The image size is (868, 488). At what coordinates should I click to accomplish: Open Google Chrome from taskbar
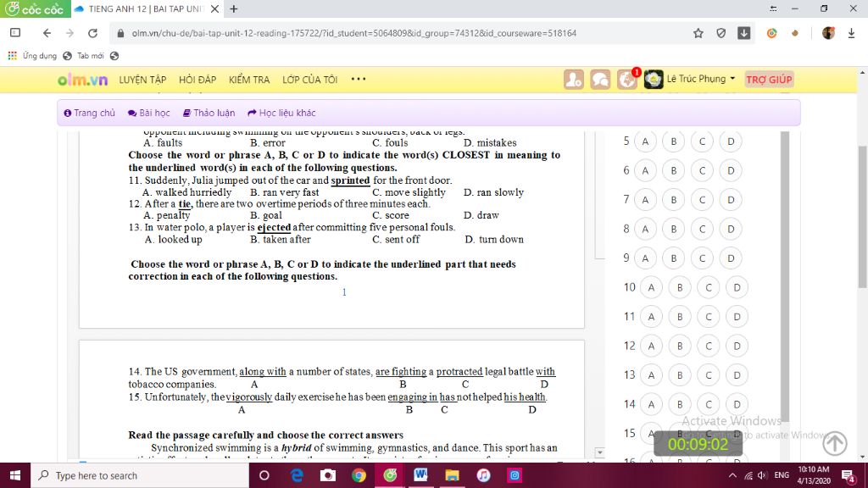pyautogui.click(x=359, y=475)
